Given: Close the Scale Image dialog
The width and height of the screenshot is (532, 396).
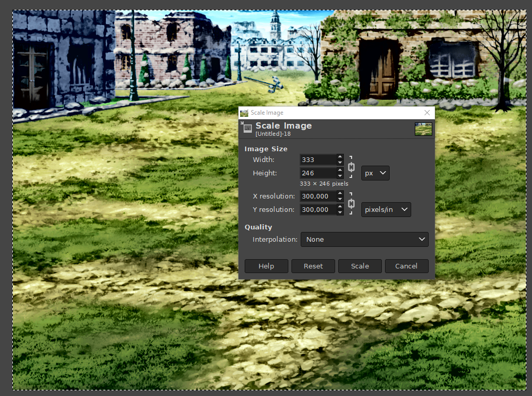Looking at the screenshot, I should point(427,113).
